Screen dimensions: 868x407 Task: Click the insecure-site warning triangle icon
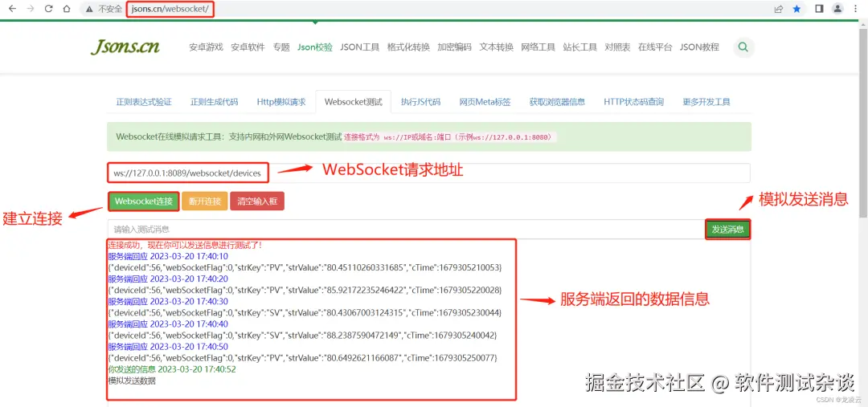point(89,9)
